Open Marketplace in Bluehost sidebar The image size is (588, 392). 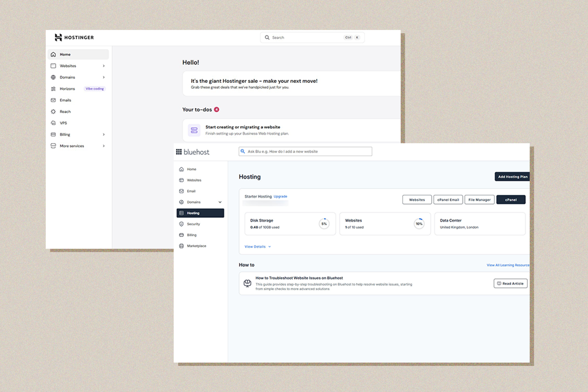(x=200, y=246)
